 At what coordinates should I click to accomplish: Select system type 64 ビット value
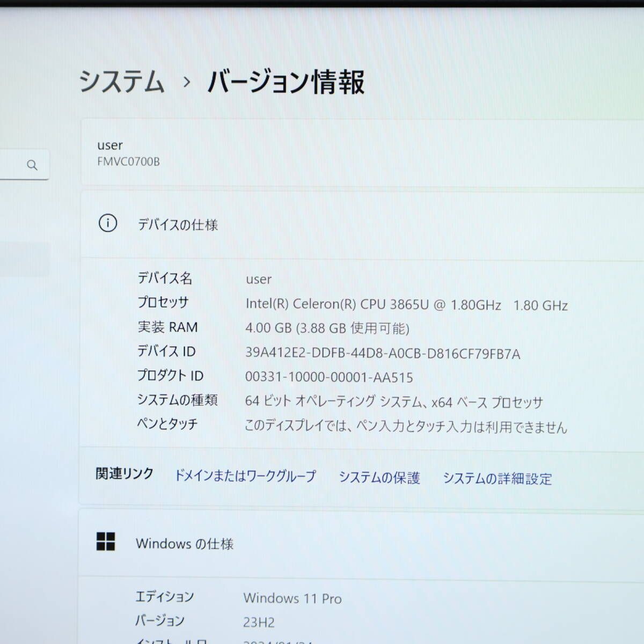[394, 401]
